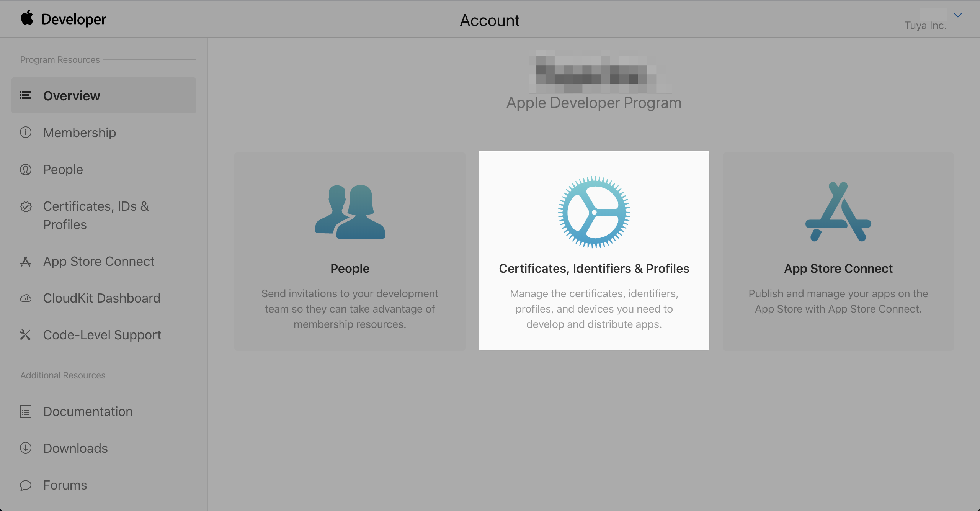Open the Membership sidebar item
The height and width of the screenshot is (511, 980).
click(79, 133)
